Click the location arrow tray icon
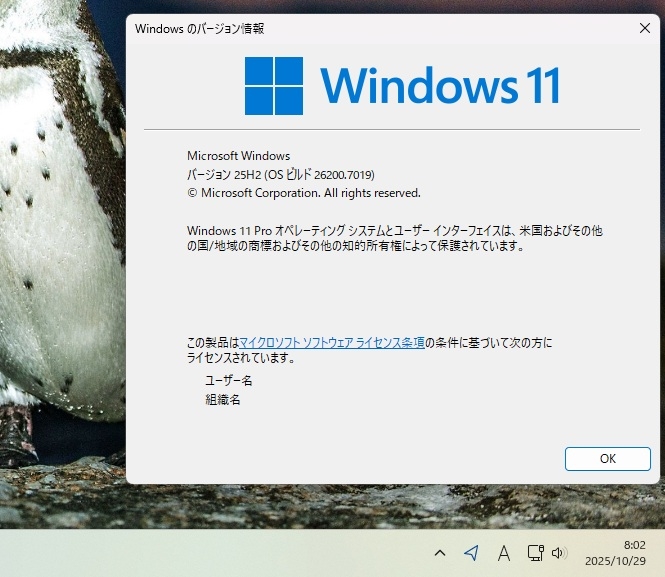 pyautogui.click(x=471, y=553)
